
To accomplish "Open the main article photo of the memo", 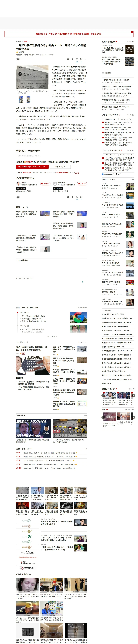I will (x=32, y=77).
